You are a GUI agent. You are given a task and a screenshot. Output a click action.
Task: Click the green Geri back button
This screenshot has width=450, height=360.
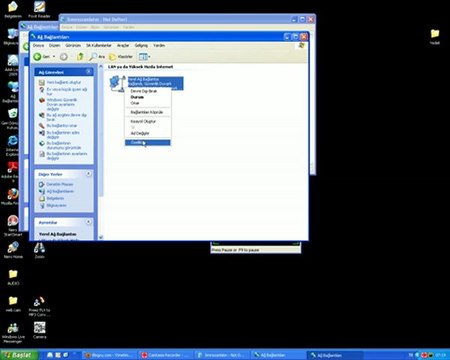pos(41,57)
